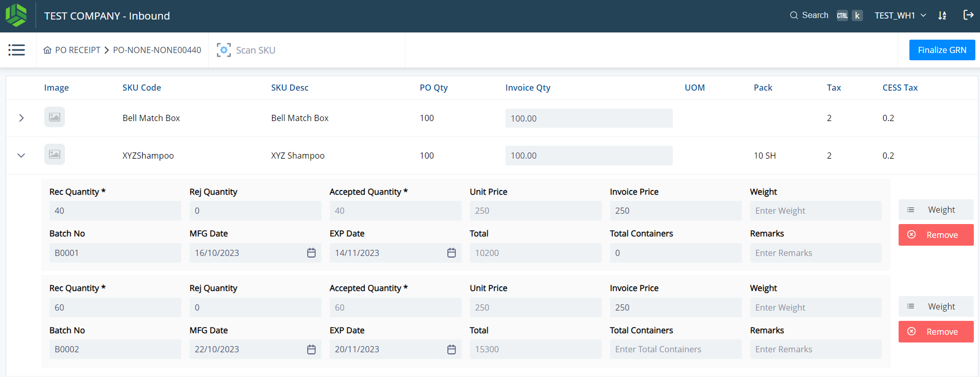Click the home icon in breadcrumb
This screenshot has width=980, height=377.
pyautogui.click(x=47, y=50)
